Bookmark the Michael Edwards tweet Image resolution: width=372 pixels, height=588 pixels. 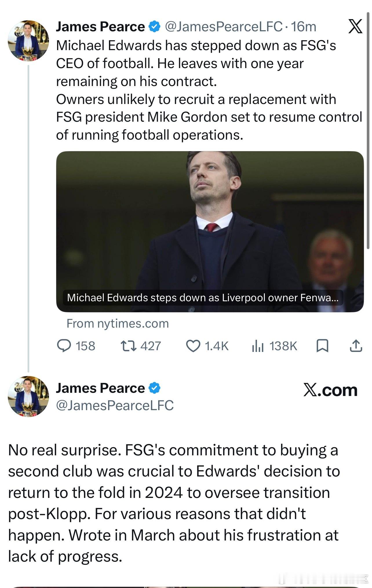(322, 346)
